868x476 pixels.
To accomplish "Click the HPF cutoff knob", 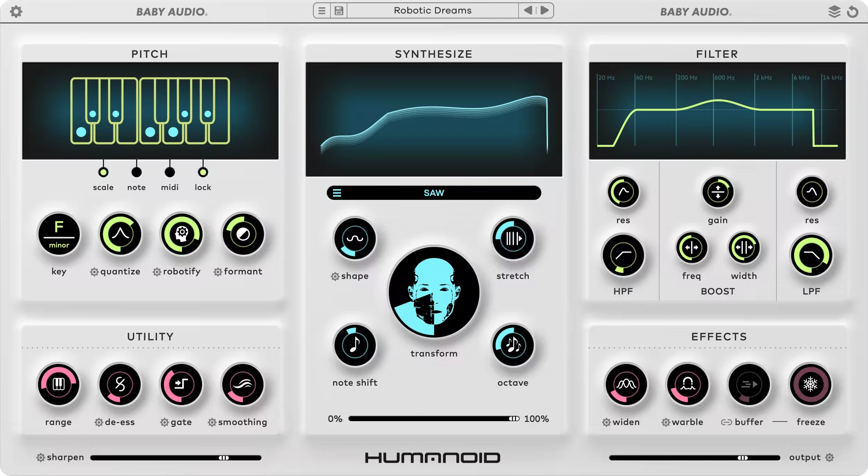I will [x=623, y=256].
